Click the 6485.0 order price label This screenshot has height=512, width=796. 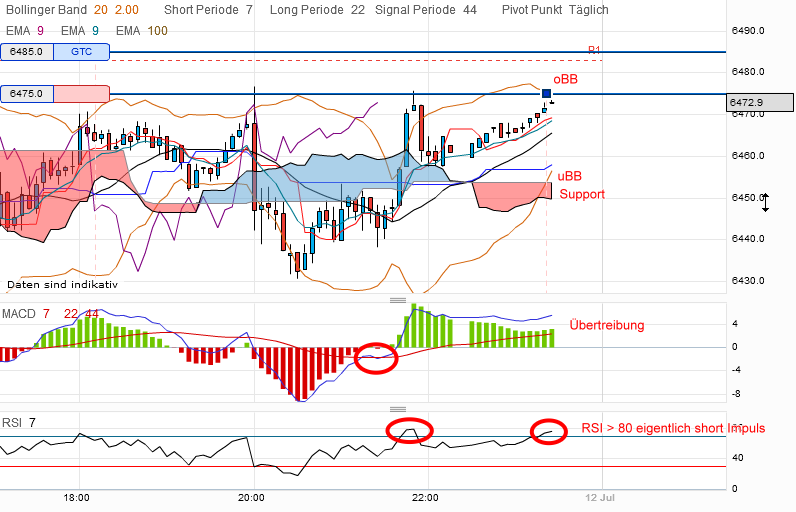(27, 52)
